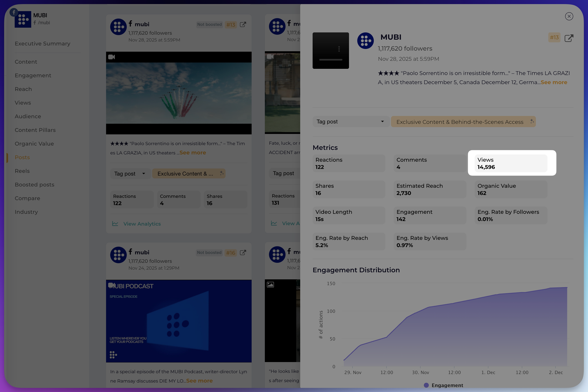Expand caption with See more in detail panel
The width and height of the screenshot is (588, 392).
point(554,82)
